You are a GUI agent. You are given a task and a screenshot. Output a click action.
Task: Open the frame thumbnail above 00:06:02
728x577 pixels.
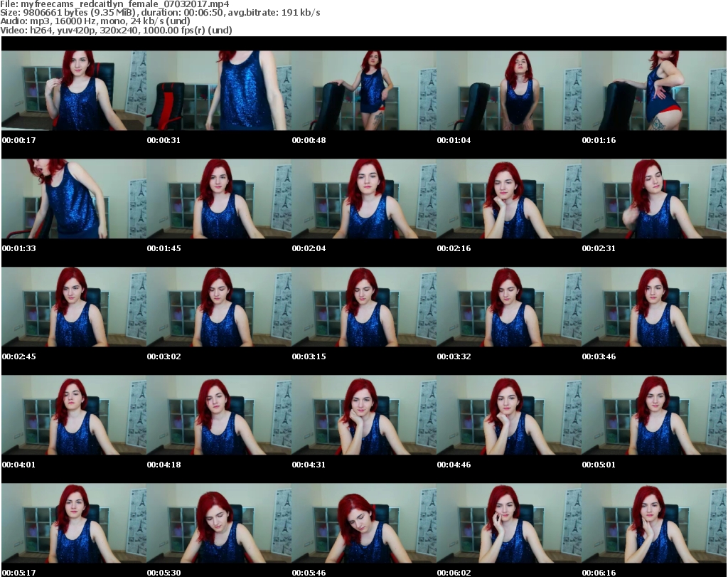pyautogui.click(x=509, y=523)
